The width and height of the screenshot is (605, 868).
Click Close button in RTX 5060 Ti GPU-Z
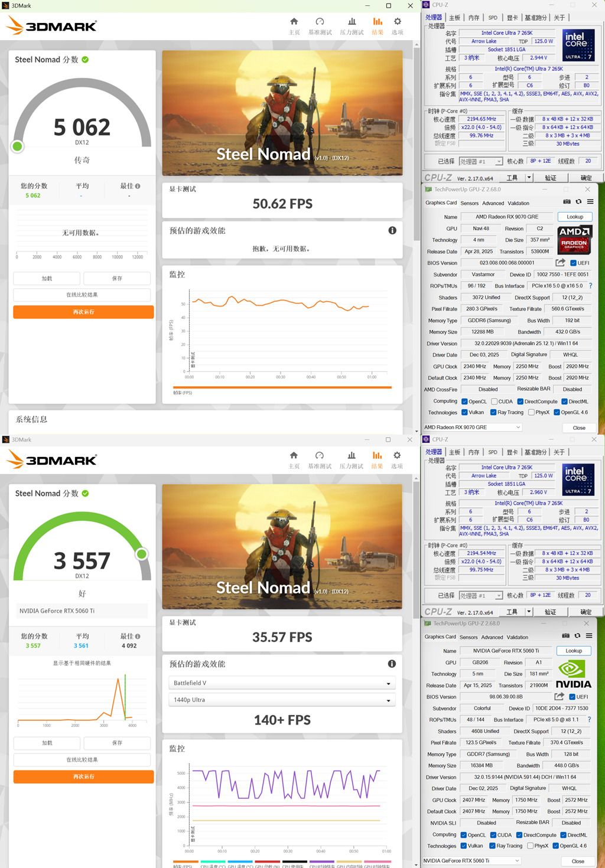pyautogui.click(x=578, y=861)
